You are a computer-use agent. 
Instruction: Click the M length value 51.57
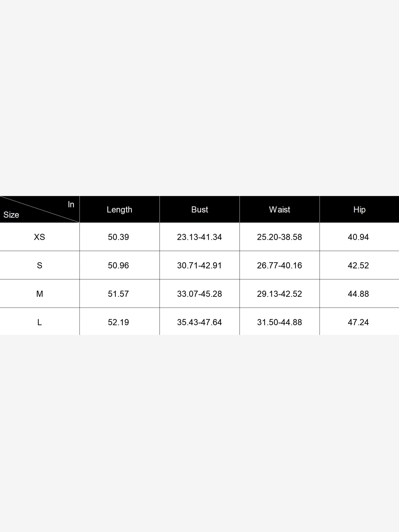tap(118, 294)
